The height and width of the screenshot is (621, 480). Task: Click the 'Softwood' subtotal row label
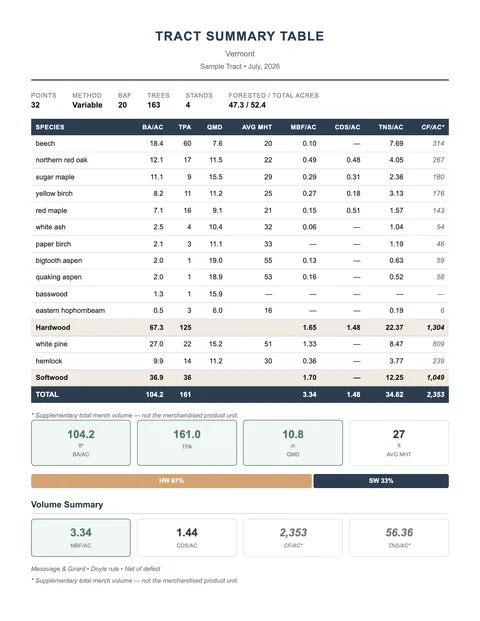coord(51,377)
